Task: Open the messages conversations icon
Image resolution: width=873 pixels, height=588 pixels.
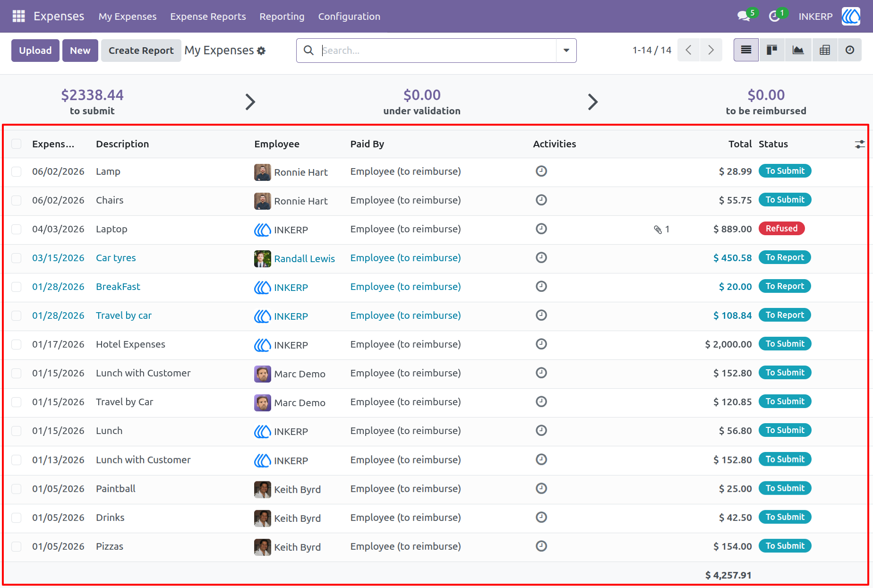Action: click(744, 16)
